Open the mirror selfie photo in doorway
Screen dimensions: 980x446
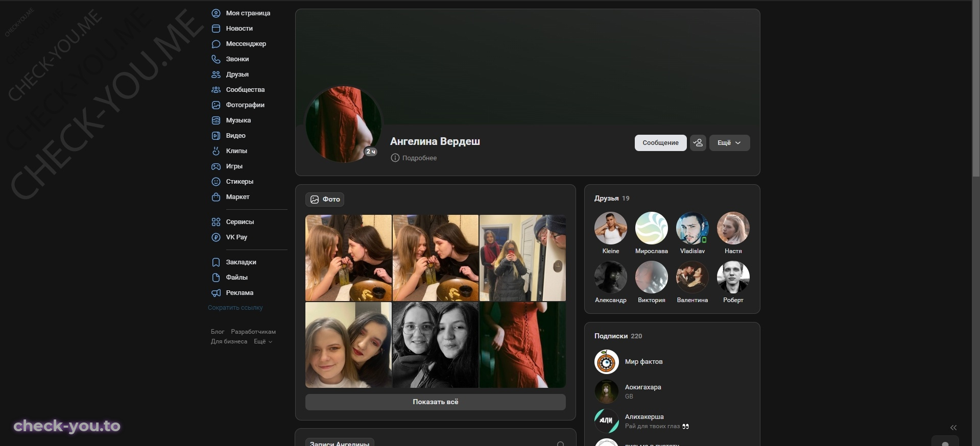pos(522,258)
